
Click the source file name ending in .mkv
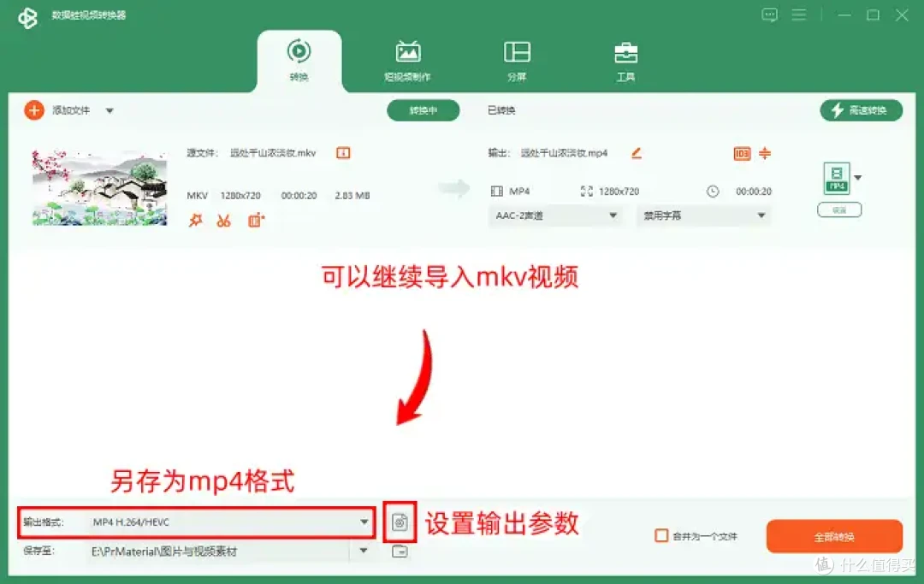pos(273,153)
